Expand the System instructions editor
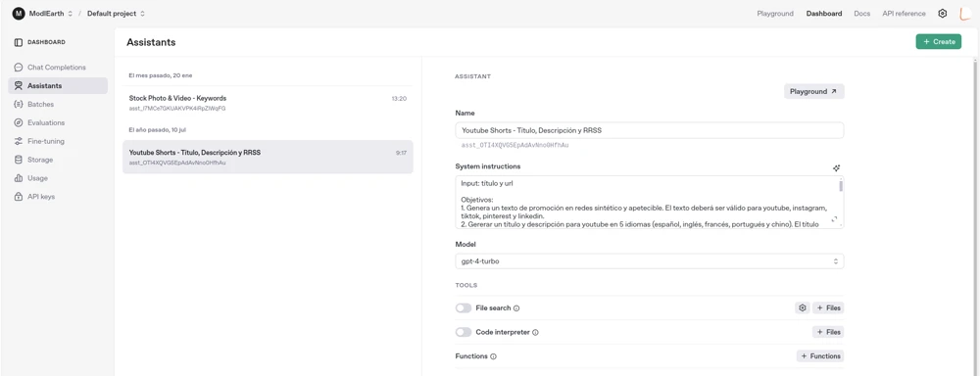This screenshot has width=980, height=376. 834,220
